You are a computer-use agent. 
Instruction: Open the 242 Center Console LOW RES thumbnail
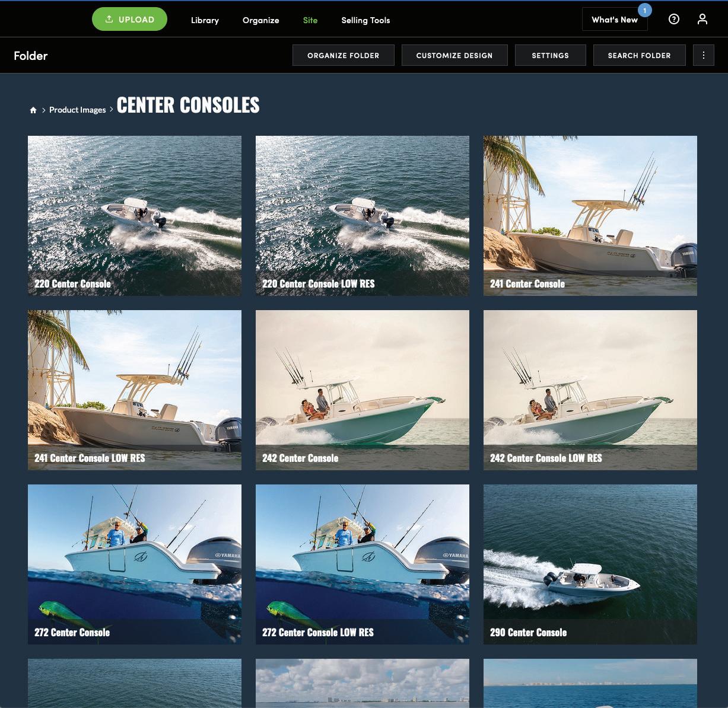pyautogui.click(x=590, y=390)
